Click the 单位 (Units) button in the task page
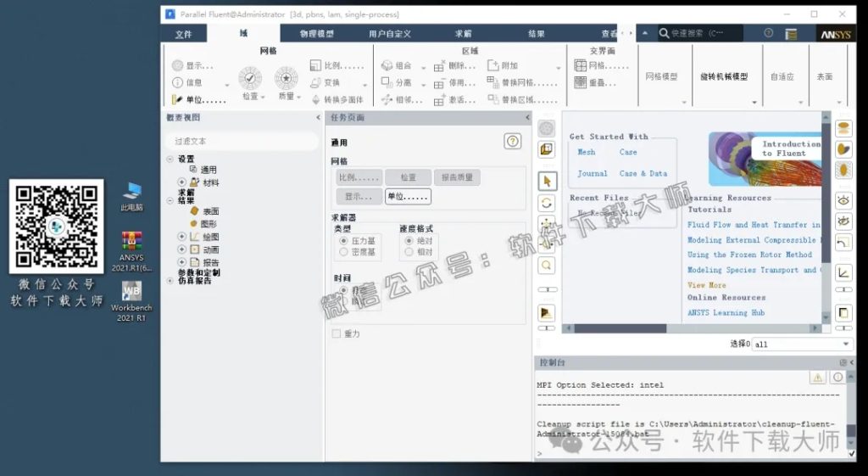 click(408, 196)
